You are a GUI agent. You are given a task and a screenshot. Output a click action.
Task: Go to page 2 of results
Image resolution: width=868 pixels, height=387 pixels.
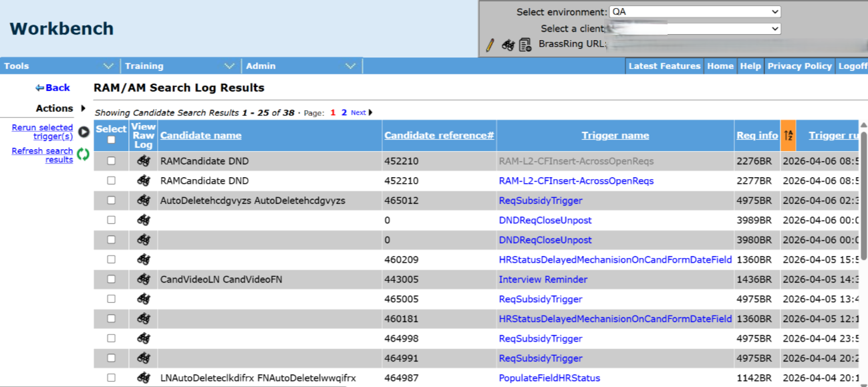coord(344,113)
